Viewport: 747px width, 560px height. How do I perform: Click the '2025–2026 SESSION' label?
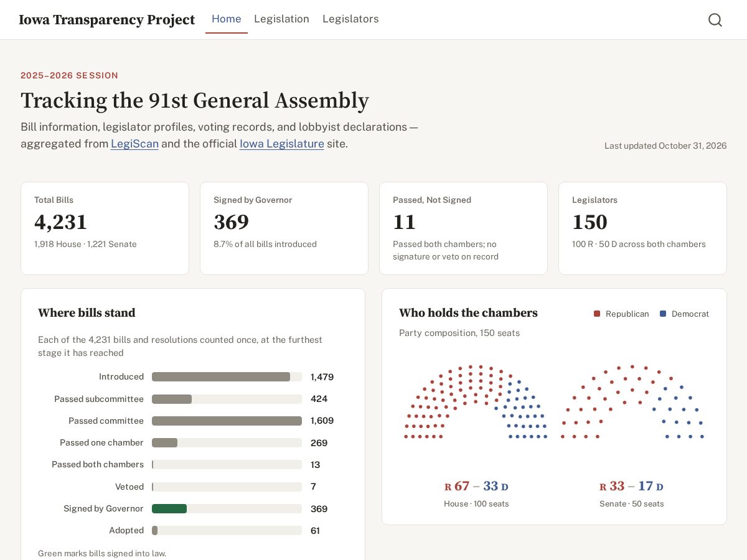[69, 75]
